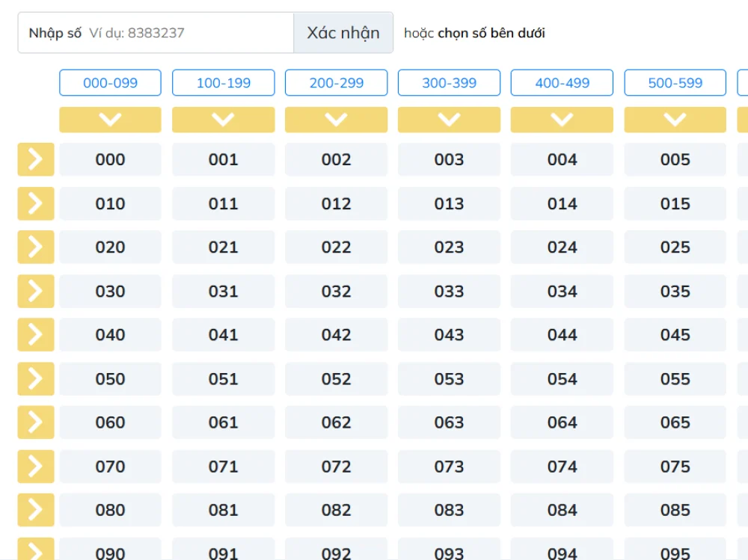Choose number 003
The width and height of the screenshot is (748, 560).
pyautogui.click(x=449, y=159)
